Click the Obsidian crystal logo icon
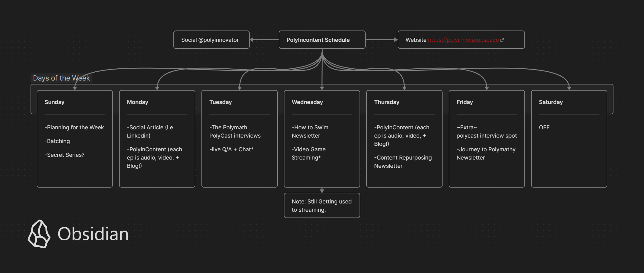The width and height of the screenshot is (644, 273). coord(39,234)
